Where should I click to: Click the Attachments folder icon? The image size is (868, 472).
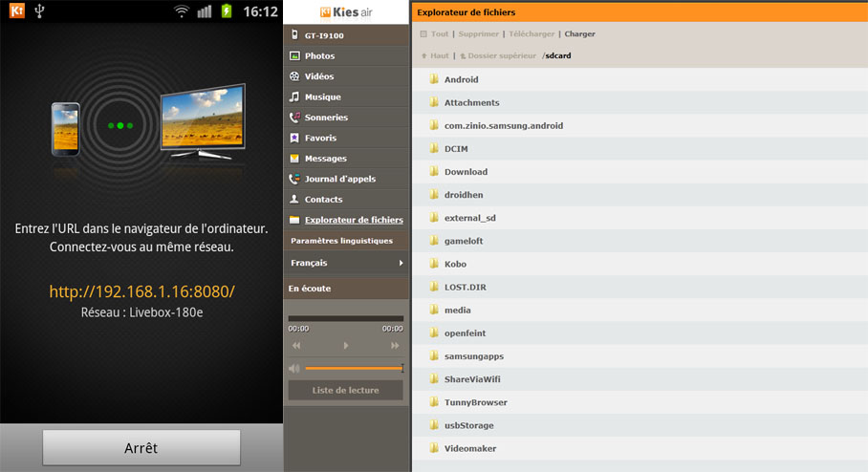[434, 102]
